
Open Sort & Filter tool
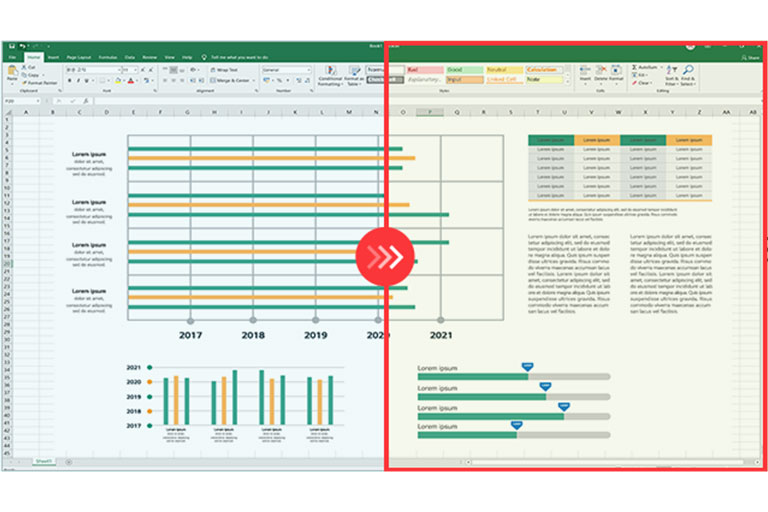click(x=671, y=73)
